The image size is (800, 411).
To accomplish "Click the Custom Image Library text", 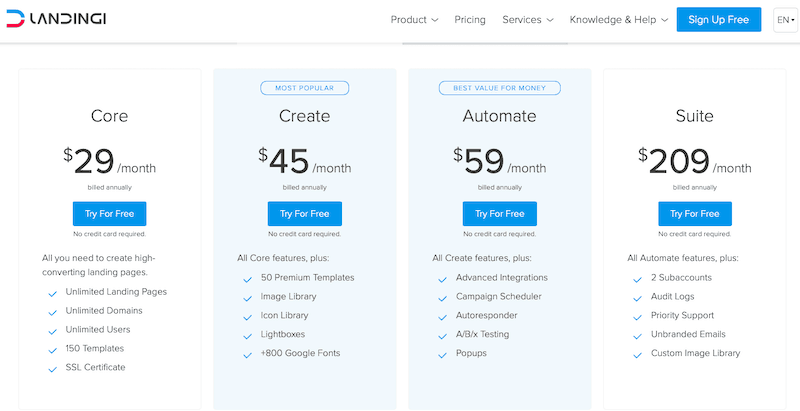I will click(x=695, y=353).
